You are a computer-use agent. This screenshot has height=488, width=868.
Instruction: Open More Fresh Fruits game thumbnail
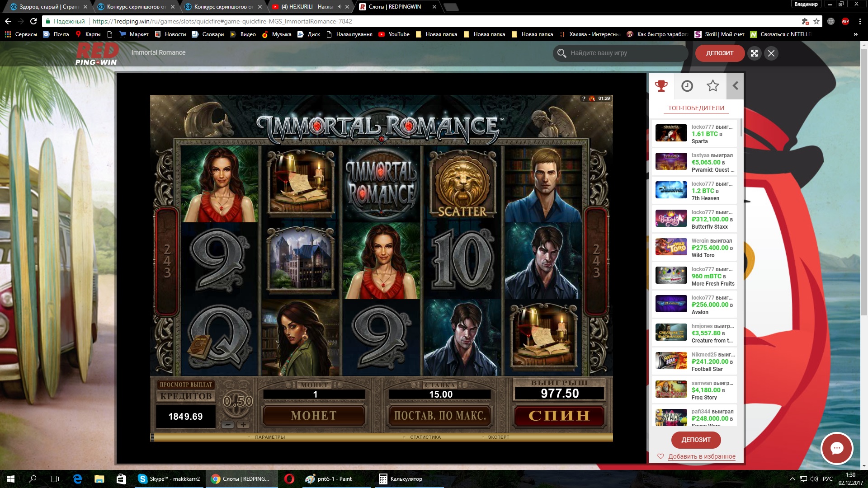pyautogui.click(x=671, y=276)
